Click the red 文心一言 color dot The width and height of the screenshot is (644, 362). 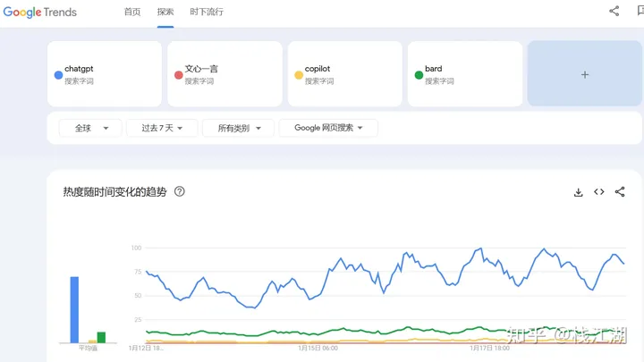(179, 75)
